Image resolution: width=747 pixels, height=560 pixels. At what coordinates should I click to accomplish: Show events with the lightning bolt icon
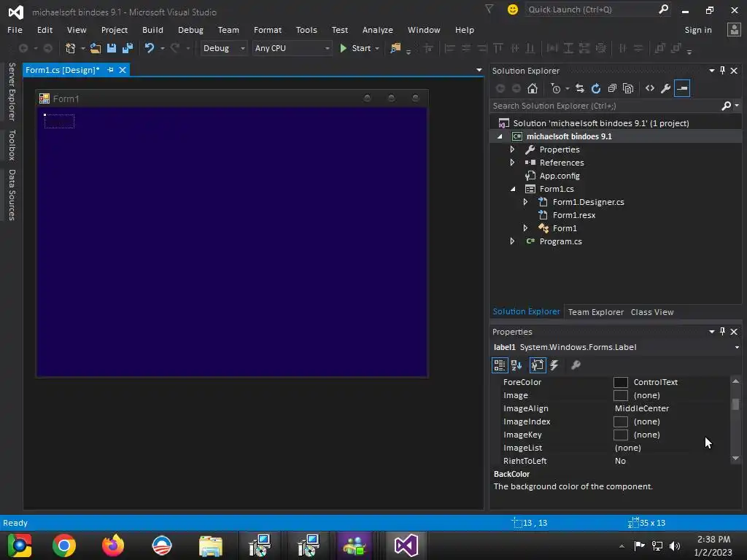554,365
